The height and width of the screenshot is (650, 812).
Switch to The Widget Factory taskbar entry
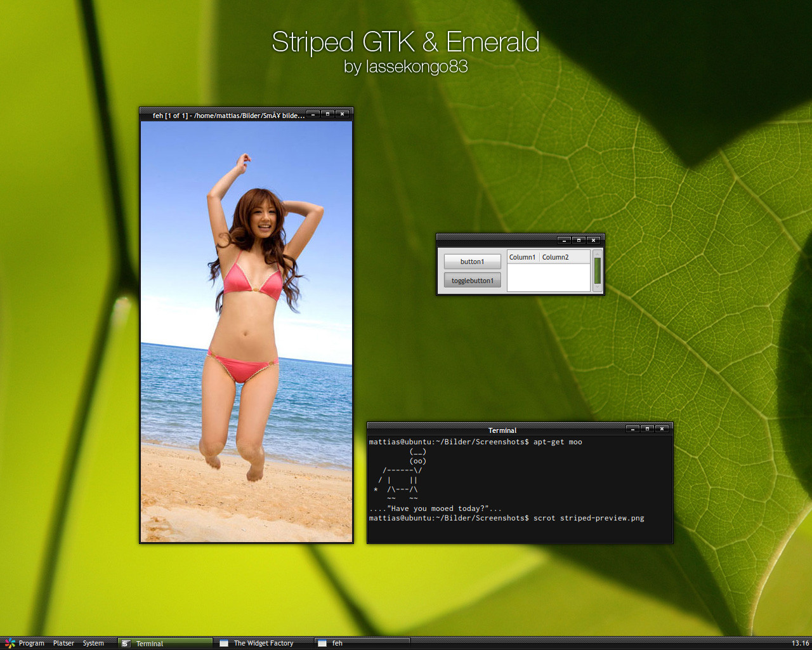(x=264, y=643)
